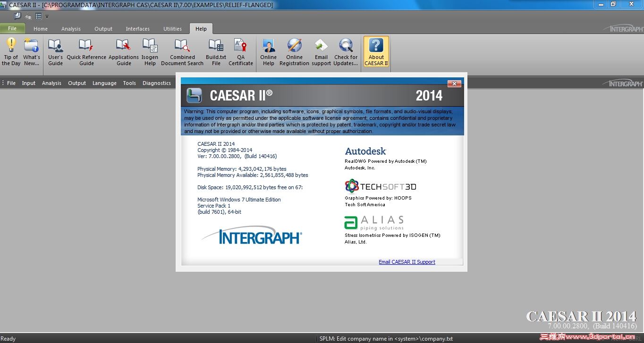Viewport: 644px width, 343px height.
Task: View the QA Certificate
Action: [x=241, y=51]
